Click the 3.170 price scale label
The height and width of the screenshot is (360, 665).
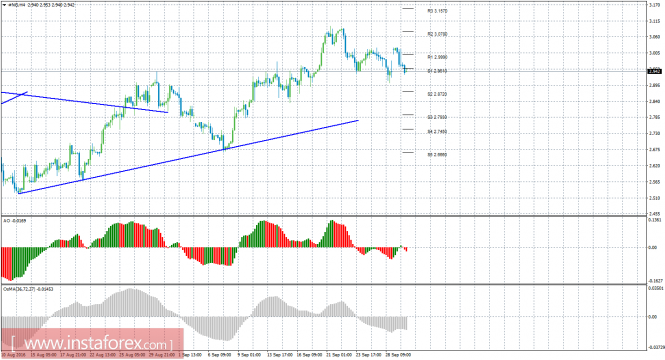click(x=654, y=5)
